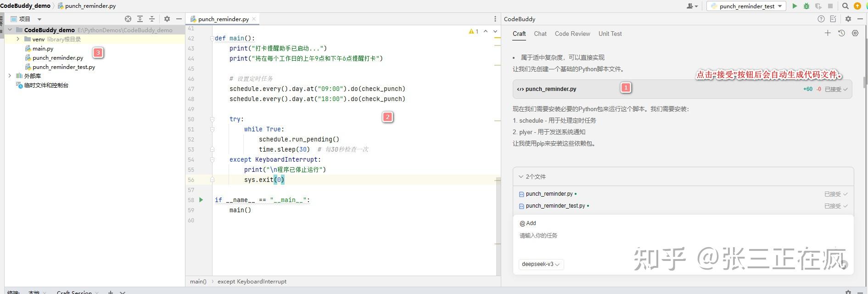Open 已接受 dropdown on punch_reminder.py card
Image resolution: width=868 pixels, height=294 pixels.
(x=836, y=89)
